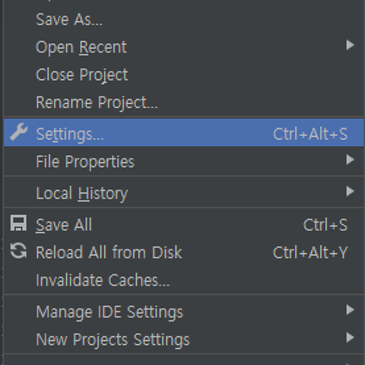Choose Invalidate Caches...

(184, 280)
